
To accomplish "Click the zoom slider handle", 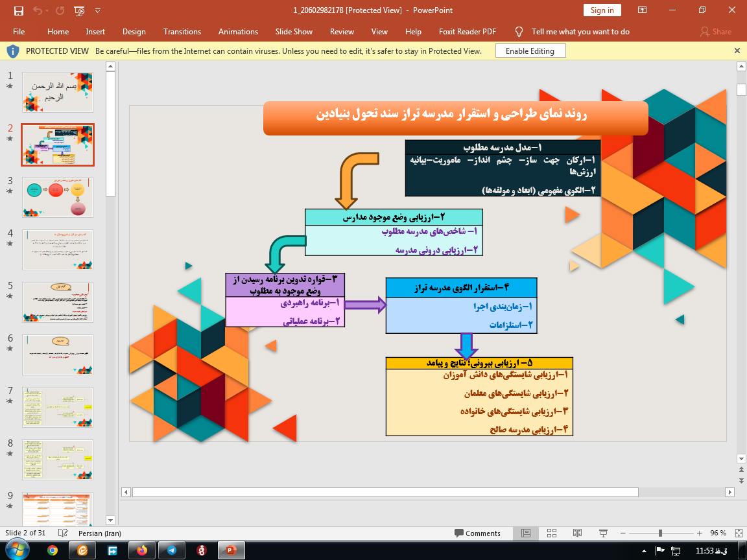I will 660,533.
